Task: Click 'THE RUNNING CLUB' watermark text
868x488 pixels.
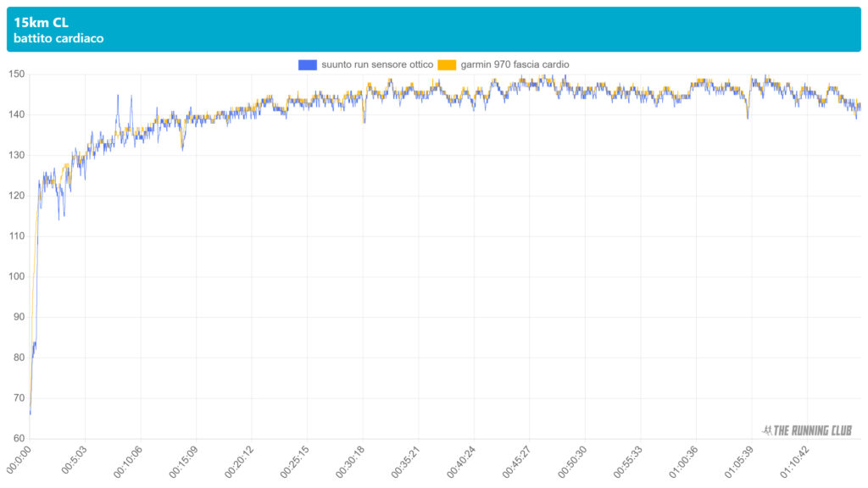Action: pos(814,430)
